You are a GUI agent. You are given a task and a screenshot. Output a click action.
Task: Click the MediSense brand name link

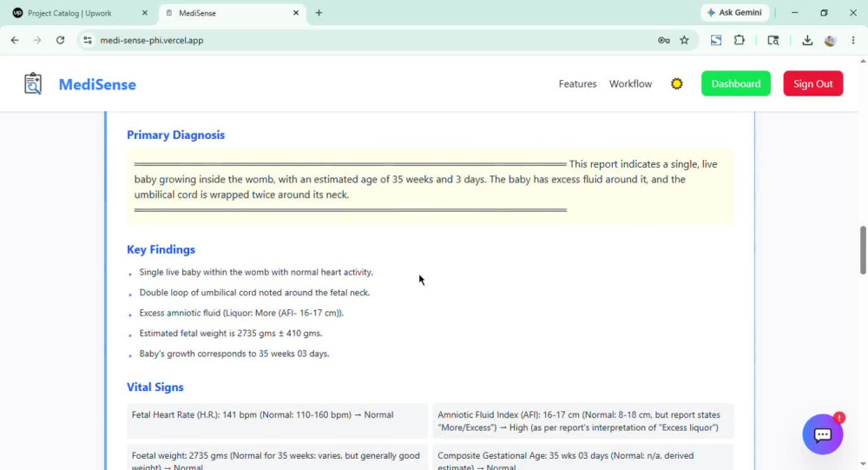coord(97,84)
